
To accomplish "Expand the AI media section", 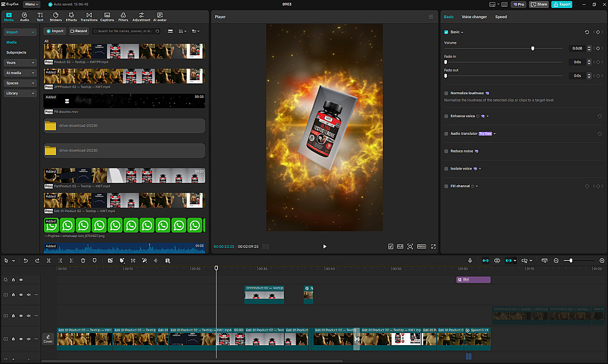I will click(x=21, y=73).
